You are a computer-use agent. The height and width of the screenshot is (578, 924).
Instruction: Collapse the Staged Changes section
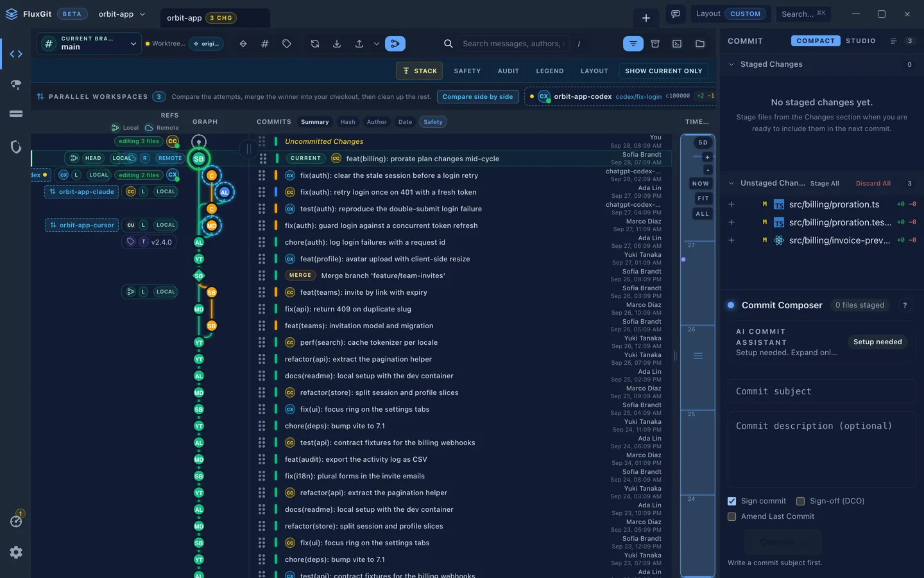(x=731, y=64)
